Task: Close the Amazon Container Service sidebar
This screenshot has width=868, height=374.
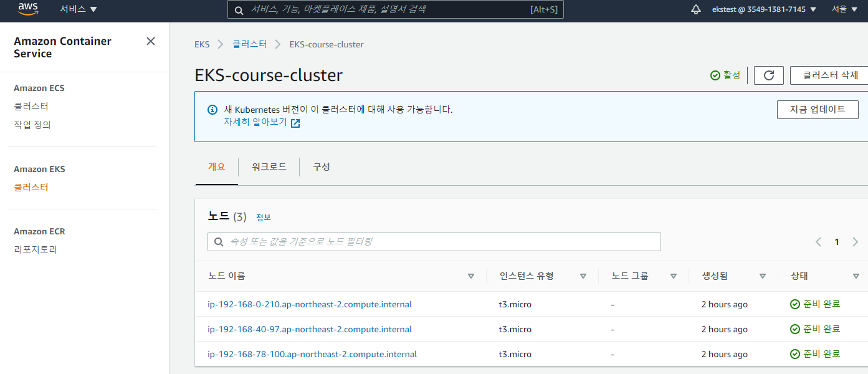Action: pos(151,41)
